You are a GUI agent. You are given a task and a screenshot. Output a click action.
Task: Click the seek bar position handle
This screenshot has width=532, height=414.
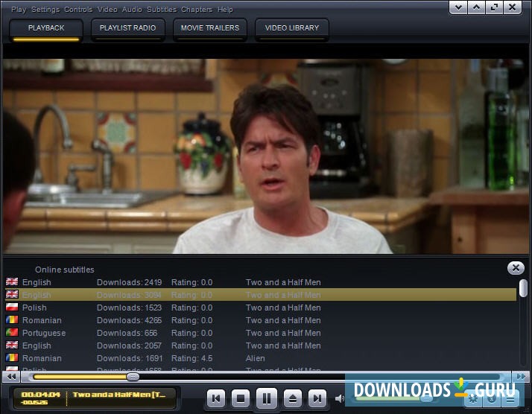tap(133, 377)
